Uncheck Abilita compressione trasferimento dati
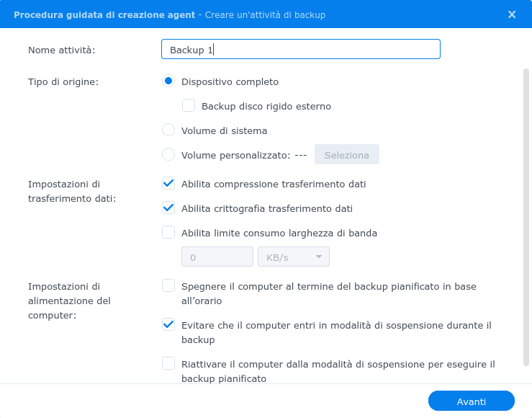 point(168,183)
